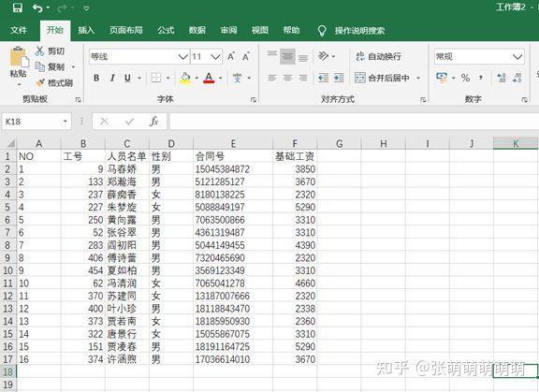Toggle bold formatting with B

(x=96, y=78)
